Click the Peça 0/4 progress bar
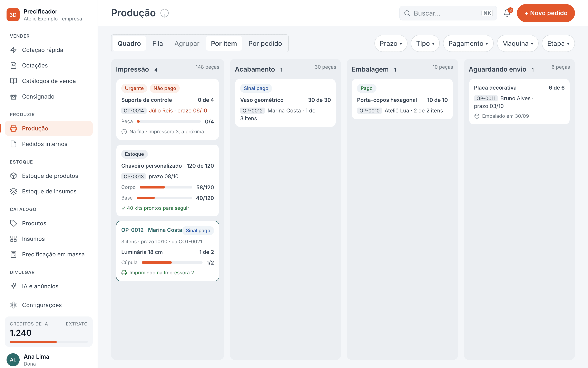This screenshot has width=588, height=368. (x=169, y=121)
